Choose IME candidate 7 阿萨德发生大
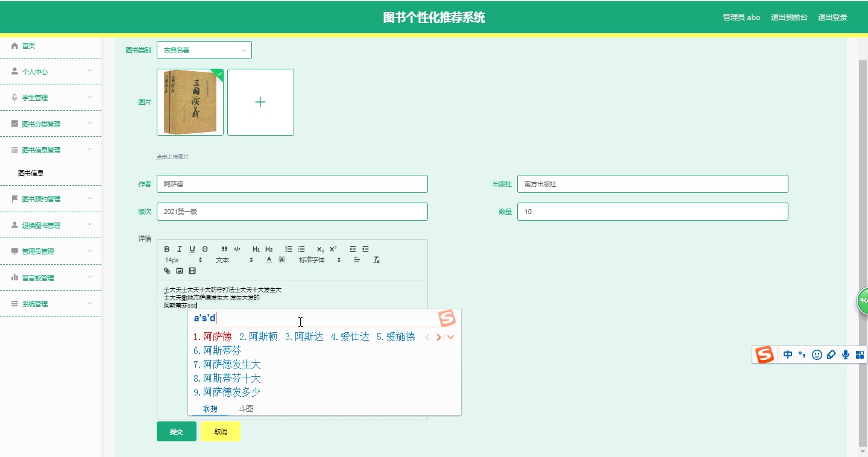 (x=227, y=364)
